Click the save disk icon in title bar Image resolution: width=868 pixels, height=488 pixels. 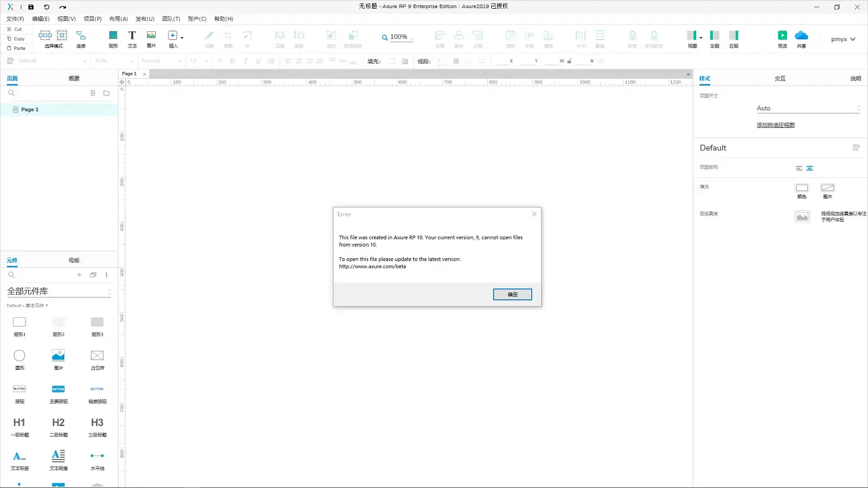[x=31, y=7]
